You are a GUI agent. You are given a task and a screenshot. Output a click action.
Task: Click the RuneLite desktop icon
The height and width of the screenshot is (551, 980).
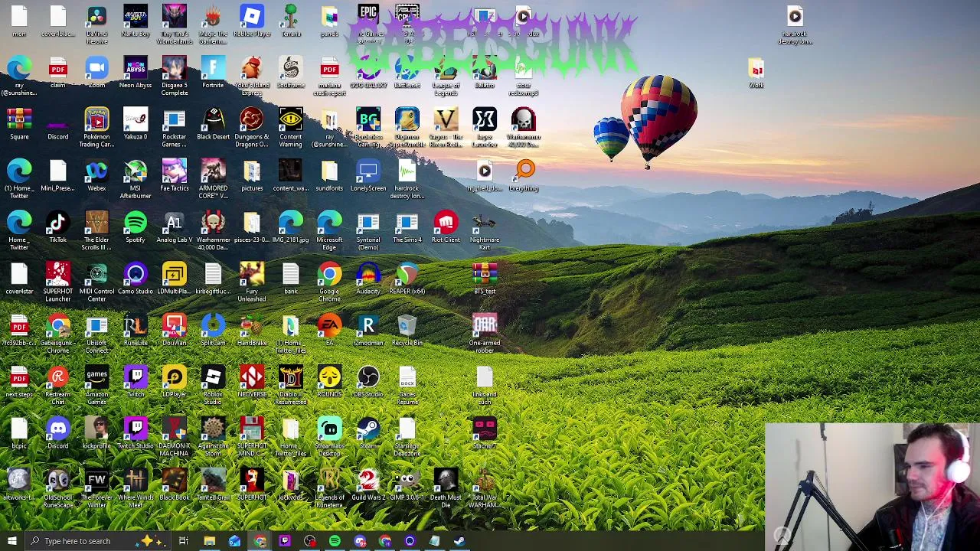tap(136, 329)
